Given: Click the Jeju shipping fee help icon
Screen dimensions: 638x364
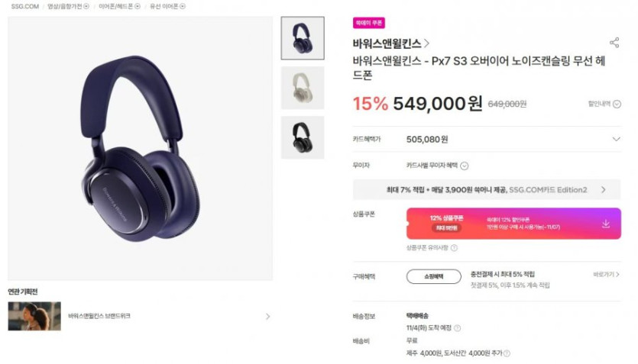Looking at the screenshot, I should tap(507, 353).
